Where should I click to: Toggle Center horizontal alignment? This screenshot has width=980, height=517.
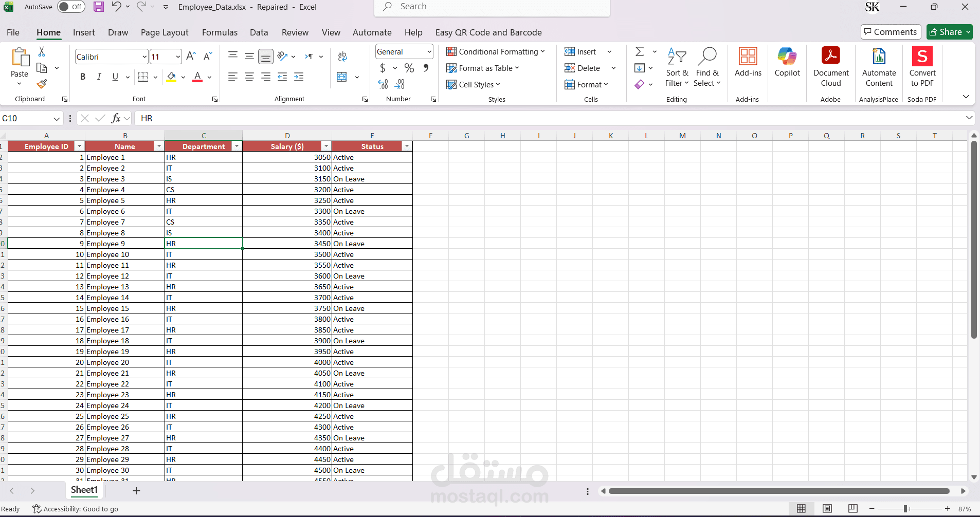click(x=249, y=77)
